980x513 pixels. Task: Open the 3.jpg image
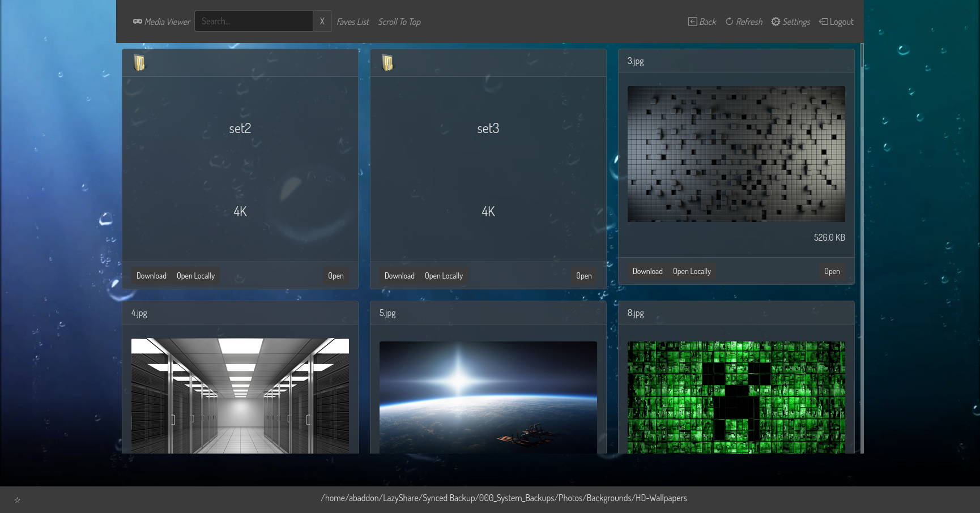(832, 271)
